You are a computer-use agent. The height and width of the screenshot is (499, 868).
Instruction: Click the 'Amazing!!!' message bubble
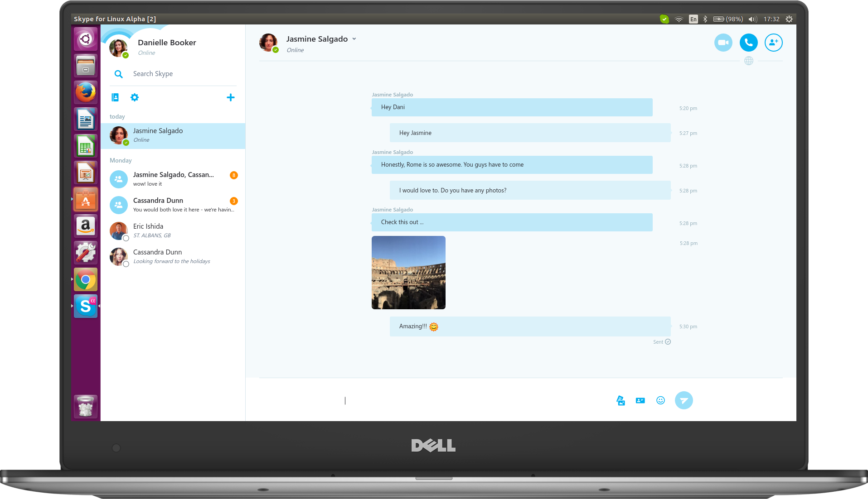coord(530,326)
